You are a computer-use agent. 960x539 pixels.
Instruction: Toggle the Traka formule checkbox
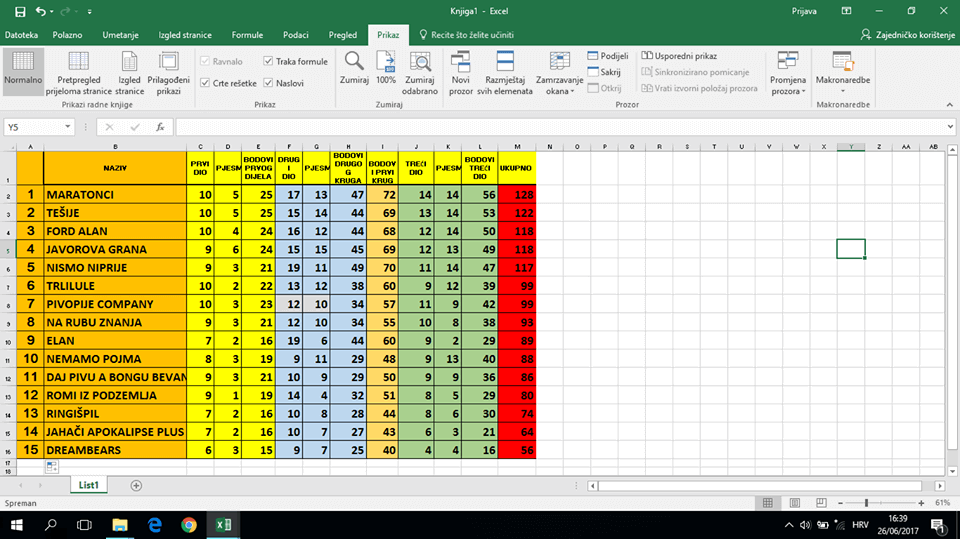(268, 62)
